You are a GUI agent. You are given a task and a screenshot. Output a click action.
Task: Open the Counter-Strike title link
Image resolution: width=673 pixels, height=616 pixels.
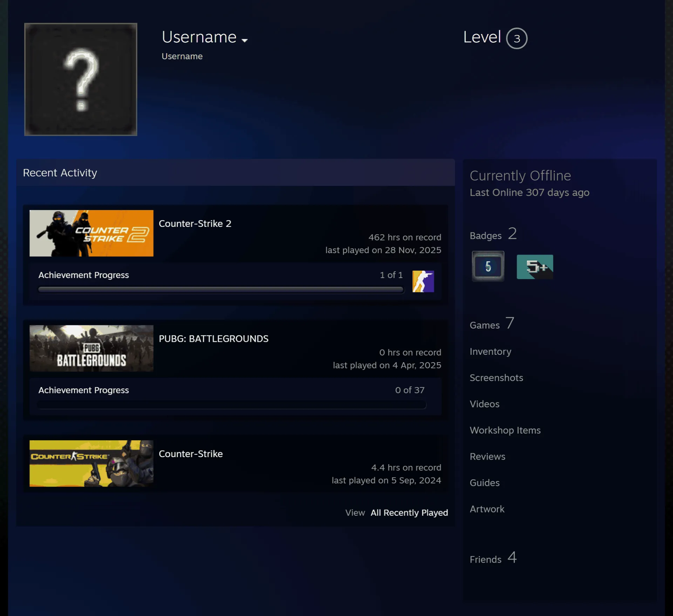[x=191, y=454]
